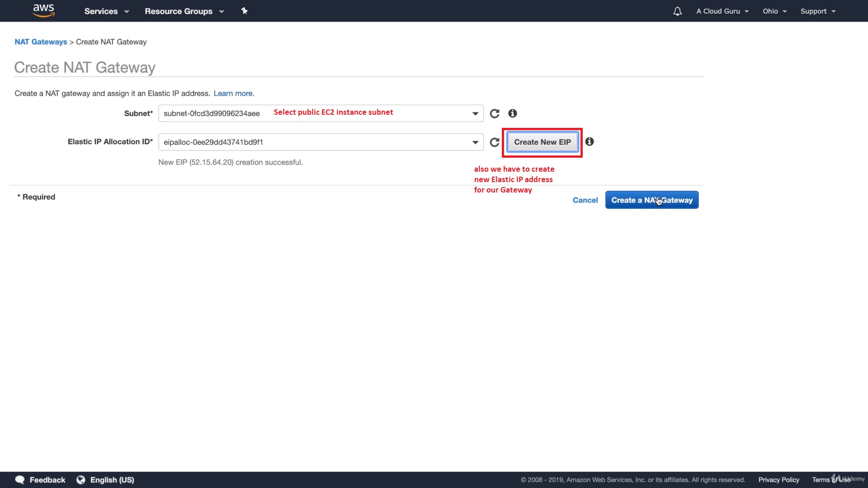Show info about Subnet field
This screenshot has width=868, height=488.
point(512,113)
